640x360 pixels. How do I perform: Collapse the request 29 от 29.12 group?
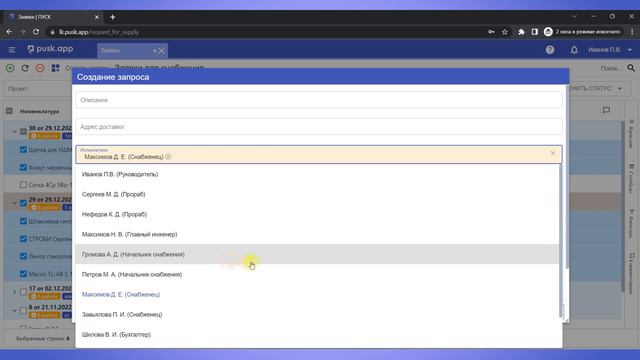(15, 203)
